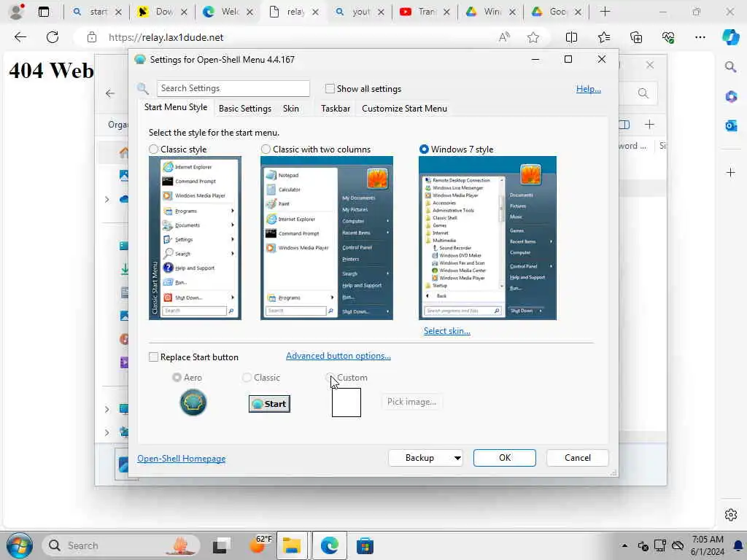747x560 pixels.
Task: Open Browser essentials heart icon
Action: coord(668,37)
